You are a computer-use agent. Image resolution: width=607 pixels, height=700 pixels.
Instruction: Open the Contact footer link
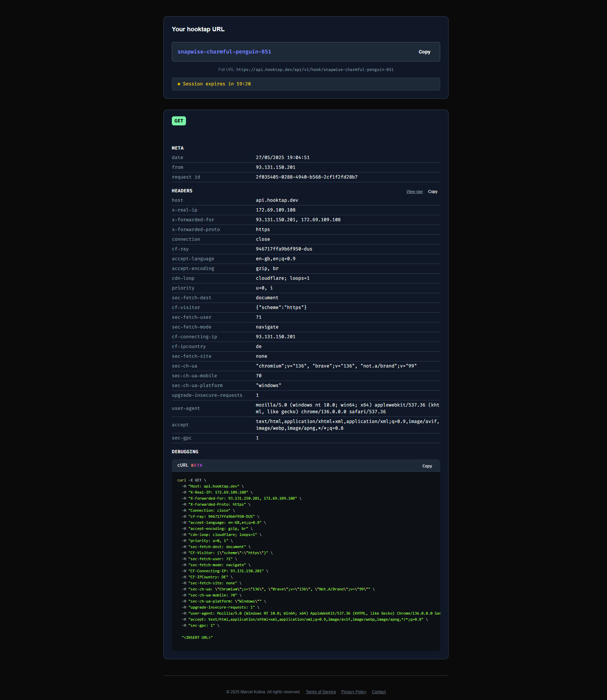click(x=378, y=692)
